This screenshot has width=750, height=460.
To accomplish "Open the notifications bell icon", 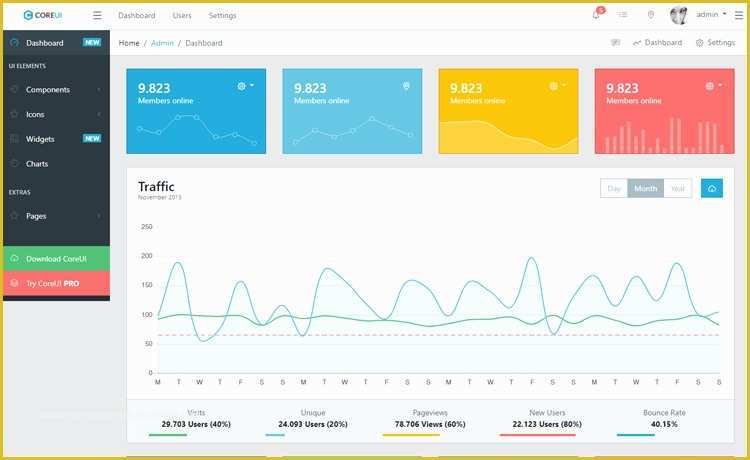I will tap(596, 15).
